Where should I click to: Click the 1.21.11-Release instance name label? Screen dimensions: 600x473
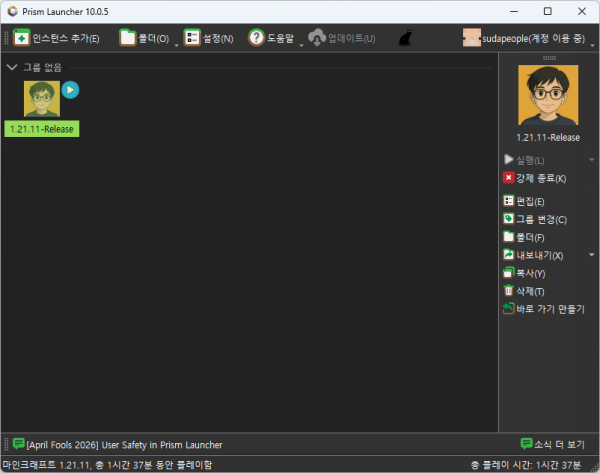coord(42,129)
